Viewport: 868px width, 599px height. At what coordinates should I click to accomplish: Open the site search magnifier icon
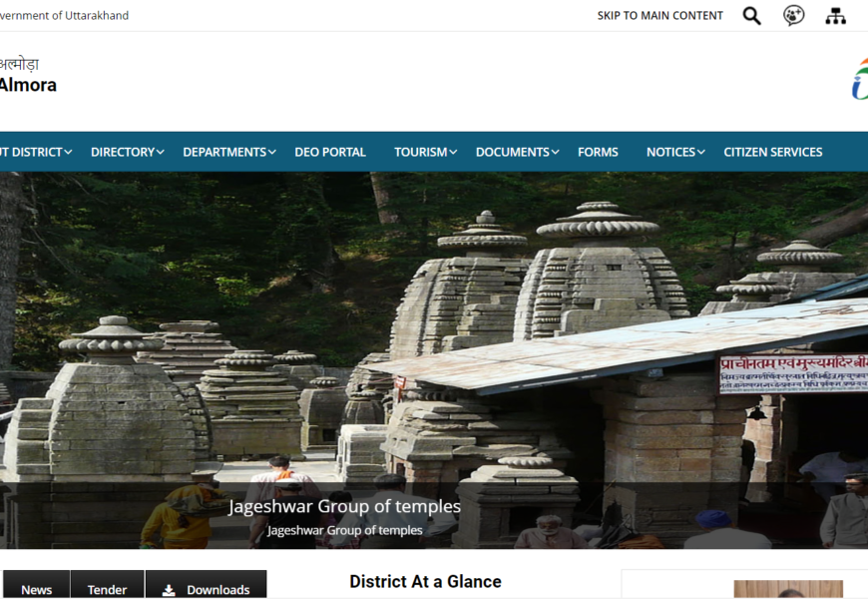(x=752, y=16)
